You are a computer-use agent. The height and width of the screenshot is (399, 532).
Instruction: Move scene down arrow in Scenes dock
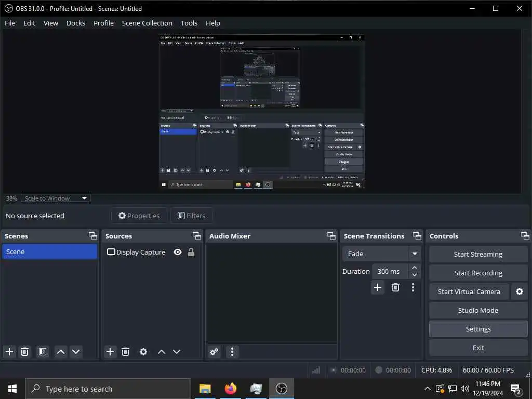76,352
